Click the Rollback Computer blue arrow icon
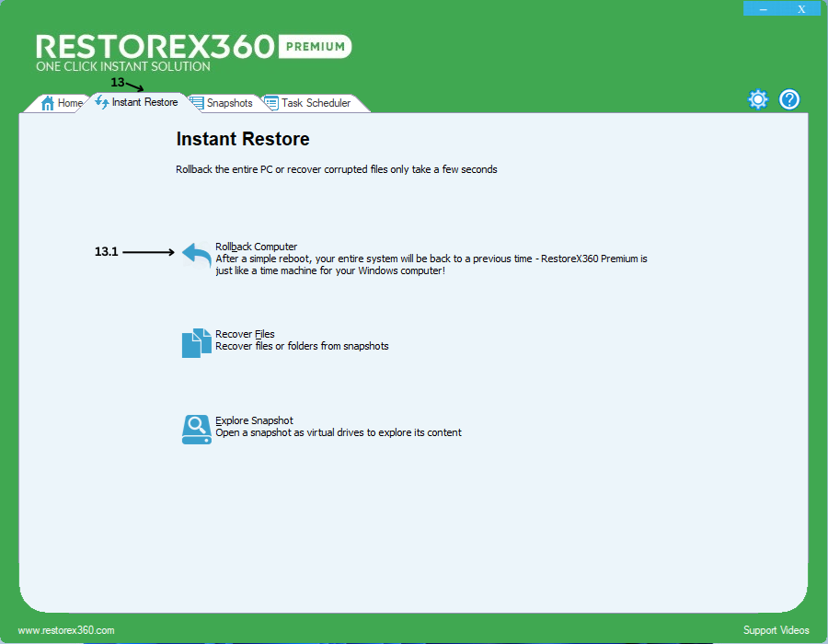Viewport: 828px width, 644px height. [x=196, y=254]
